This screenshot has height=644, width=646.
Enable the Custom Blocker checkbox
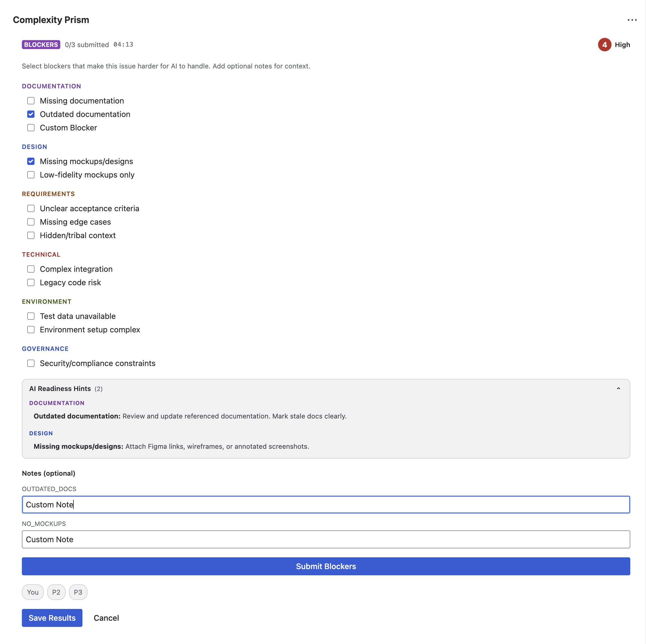31,128
